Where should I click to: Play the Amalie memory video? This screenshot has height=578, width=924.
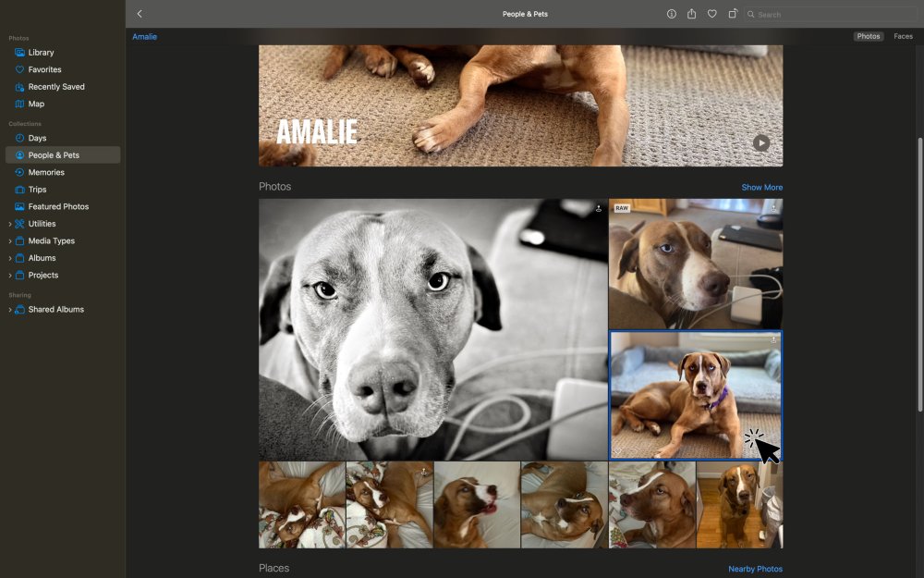[x=761, y=142]
